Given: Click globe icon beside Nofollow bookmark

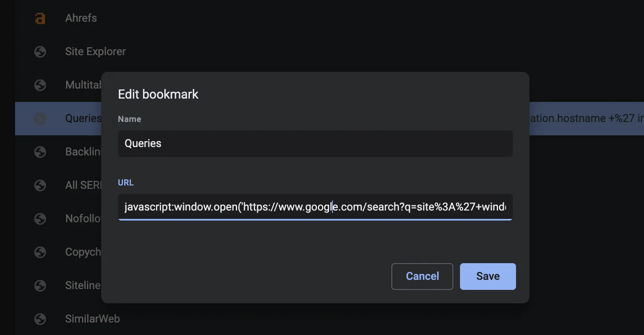Looking at the screenshot, I should (40, 219).
